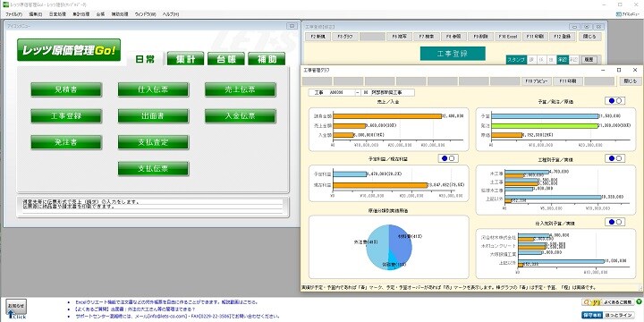This screenshot has height=322, width=644.
Task: Open the 見積書 estimate form
Action: 65,89
